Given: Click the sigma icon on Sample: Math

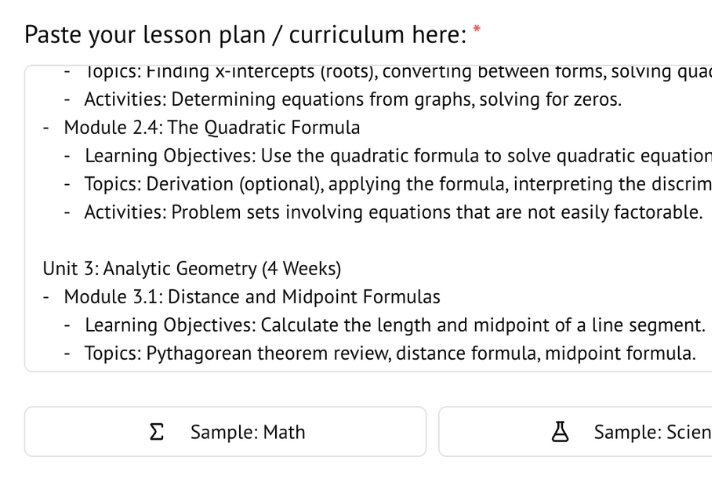Looking at the screenshot, I should [155, 432].
